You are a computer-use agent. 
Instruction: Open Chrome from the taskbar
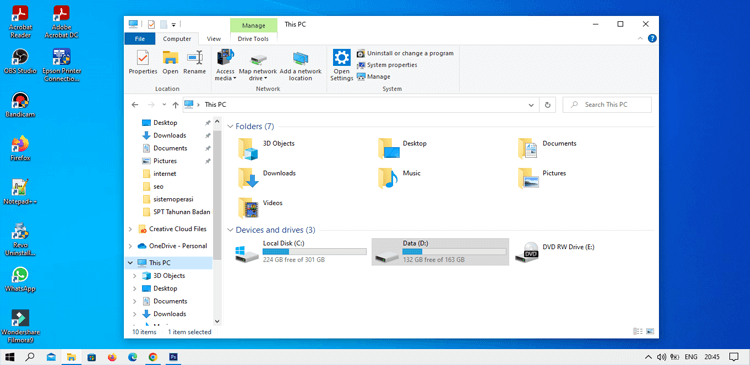(153, 357)
